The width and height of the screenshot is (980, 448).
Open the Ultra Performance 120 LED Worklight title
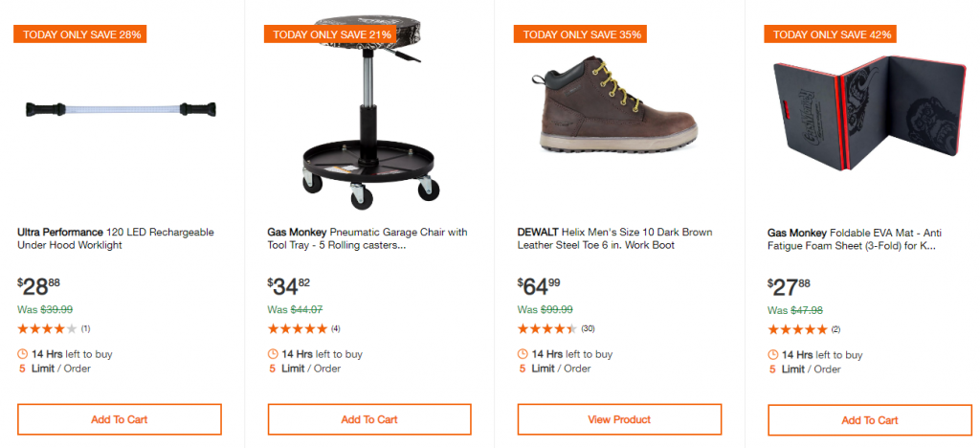click(x=116, y=238)
